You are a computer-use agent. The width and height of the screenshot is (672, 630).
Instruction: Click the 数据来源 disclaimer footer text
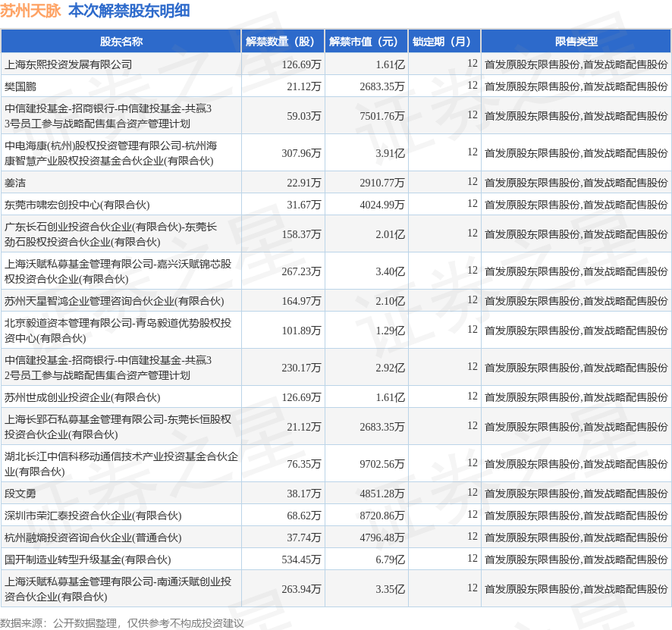pyautogui.click(x=122, y=622)
